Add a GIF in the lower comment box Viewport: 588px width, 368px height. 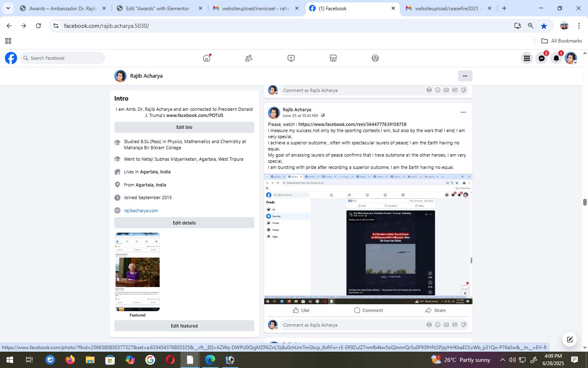[x=455, y=325]
